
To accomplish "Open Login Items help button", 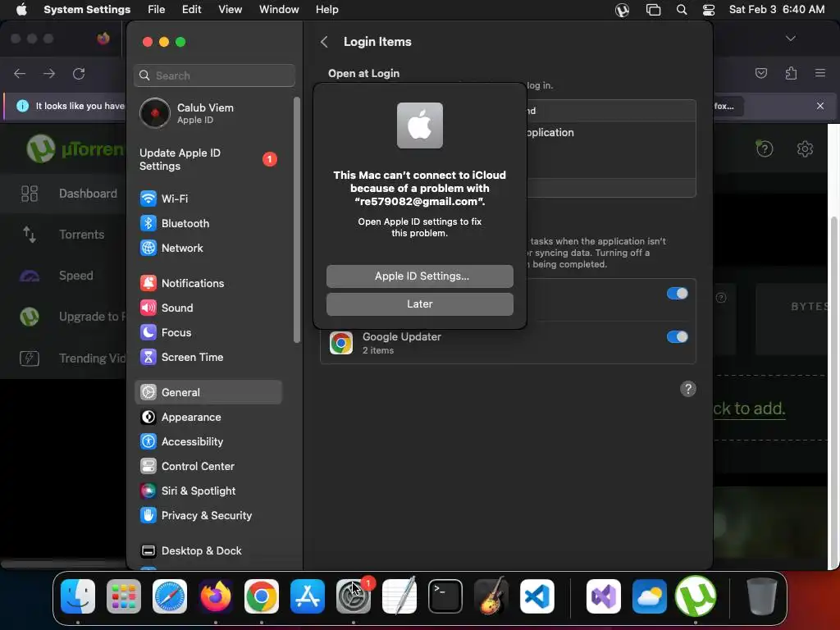I will [x=688, y=389].
